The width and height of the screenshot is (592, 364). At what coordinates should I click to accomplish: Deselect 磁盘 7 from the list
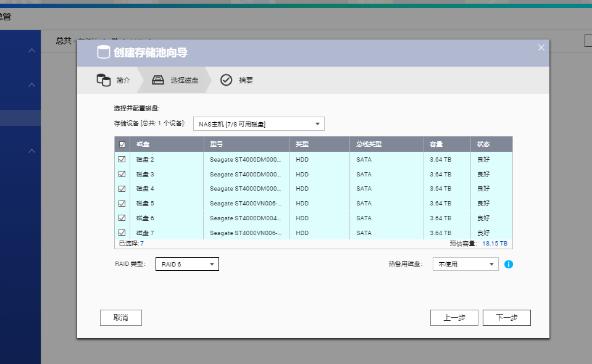tap(122, 233)
